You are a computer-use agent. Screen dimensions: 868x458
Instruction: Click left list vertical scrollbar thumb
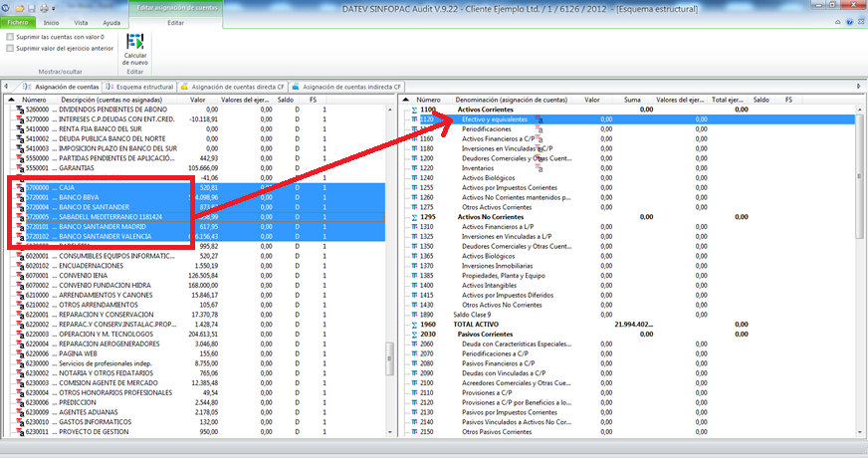[x=389, y=358]
